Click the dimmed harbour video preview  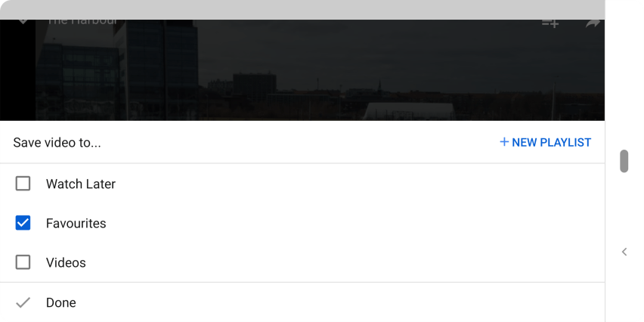302,70
